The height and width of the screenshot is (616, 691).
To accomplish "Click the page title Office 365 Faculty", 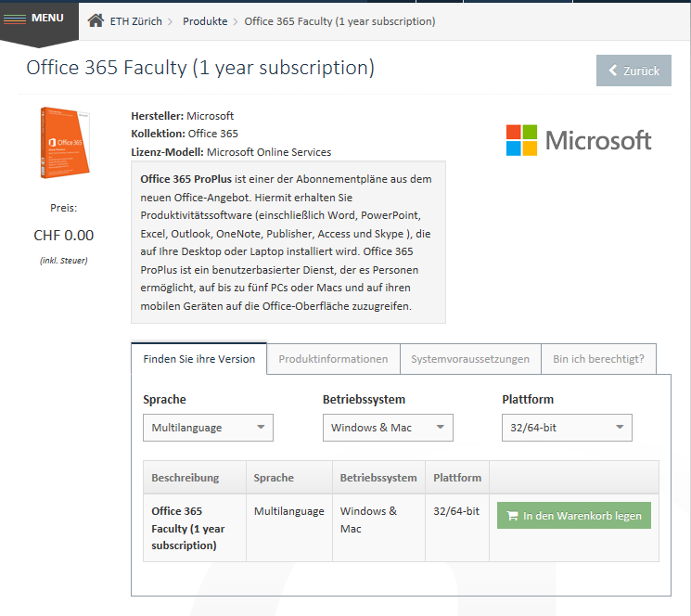I will [x=200, y=68].
